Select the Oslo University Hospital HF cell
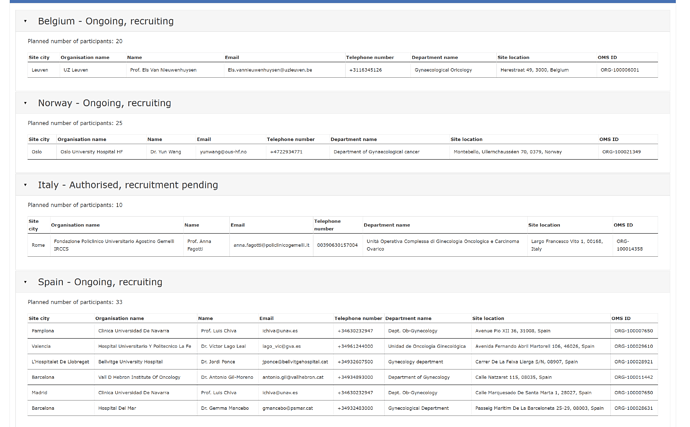 [91, 152]
